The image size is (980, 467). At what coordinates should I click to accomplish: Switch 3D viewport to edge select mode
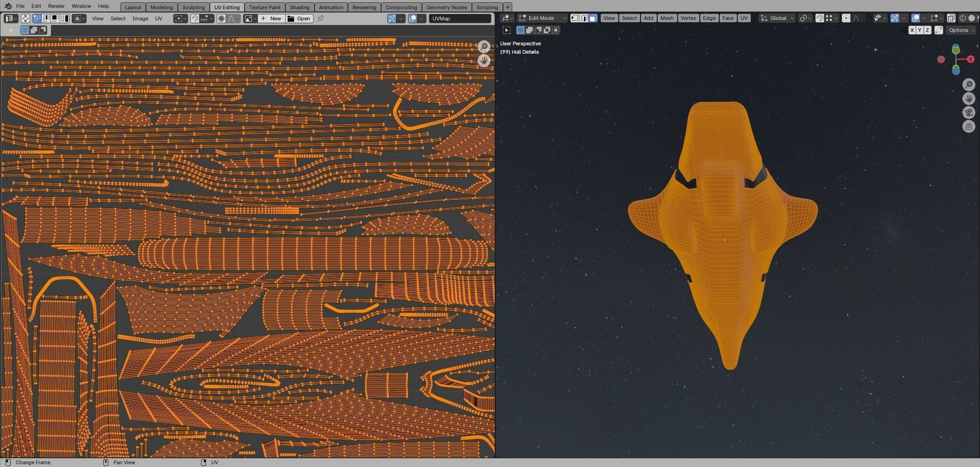tap(584, 18)
